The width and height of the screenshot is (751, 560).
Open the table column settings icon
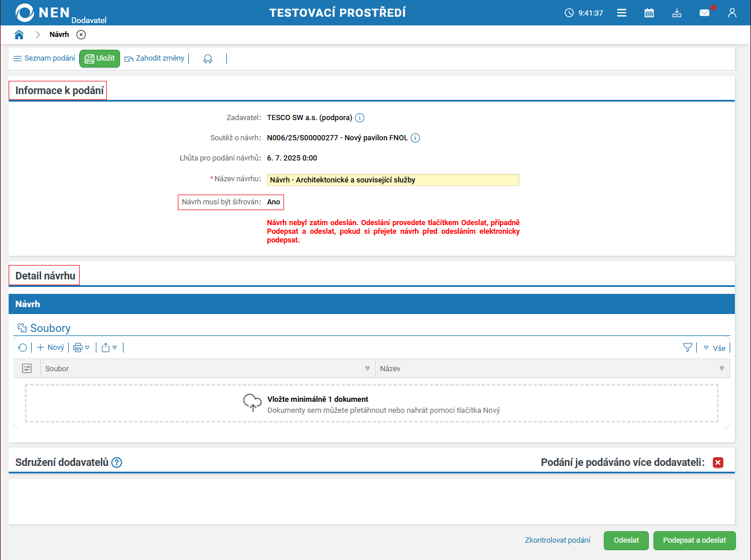tap(27, 368)
